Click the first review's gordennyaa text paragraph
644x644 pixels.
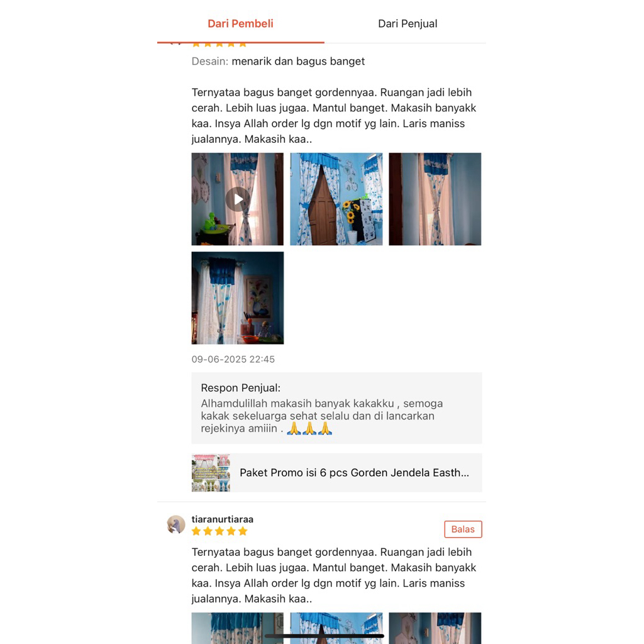tap(334, 116)
